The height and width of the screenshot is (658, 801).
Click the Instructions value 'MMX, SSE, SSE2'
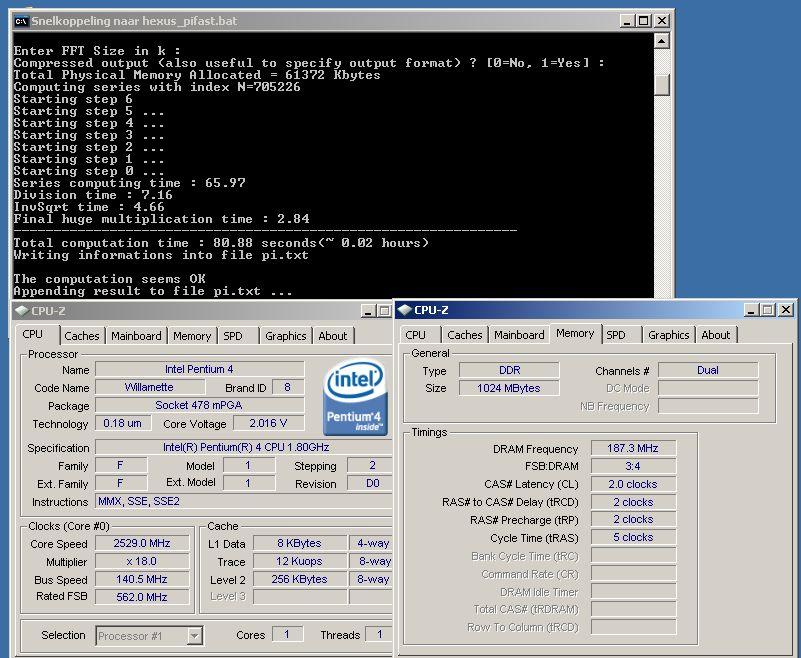246,501
